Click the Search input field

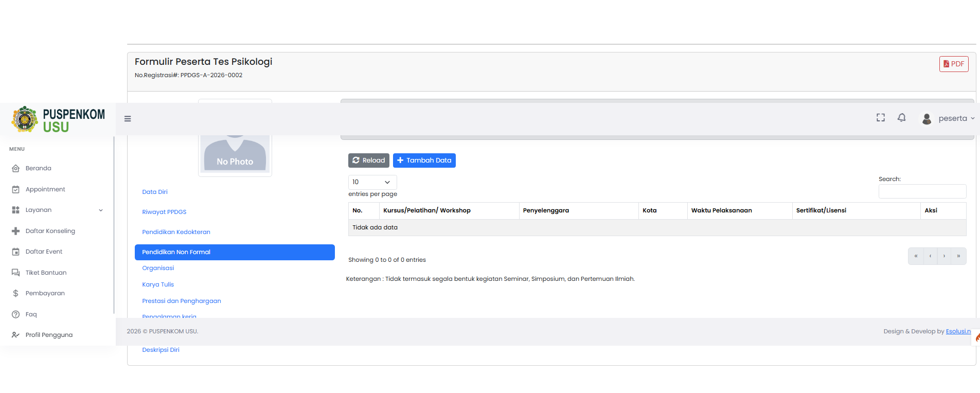click(922, 191)
